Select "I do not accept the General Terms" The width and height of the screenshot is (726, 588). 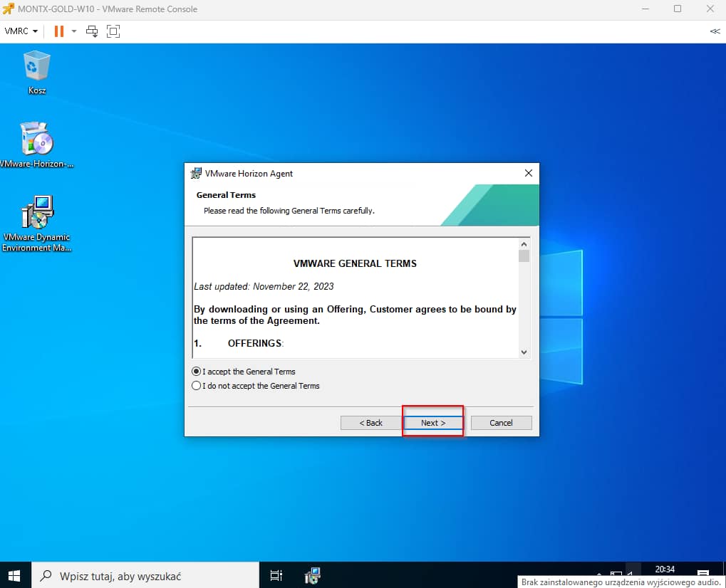pos(197,386)
